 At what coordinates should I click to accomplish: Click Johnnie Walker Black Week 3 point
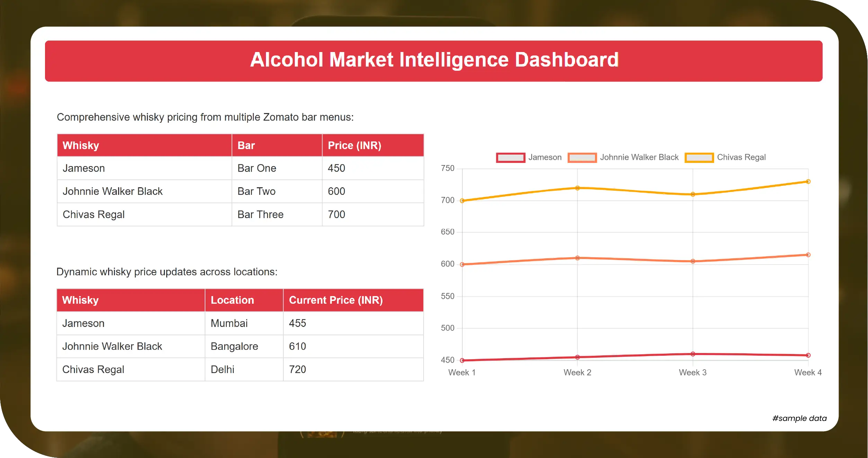pyautogui.click(x=693, y=261)
